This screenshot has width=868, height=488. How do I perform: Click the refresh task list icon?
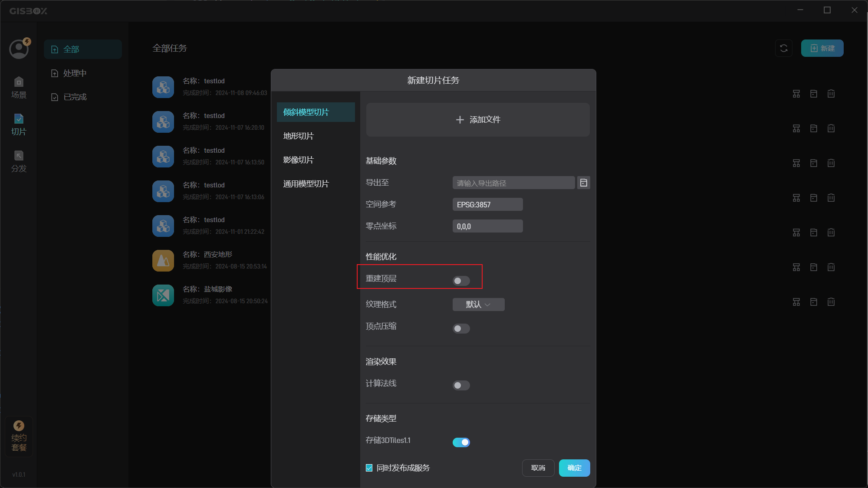click(783, 48)
